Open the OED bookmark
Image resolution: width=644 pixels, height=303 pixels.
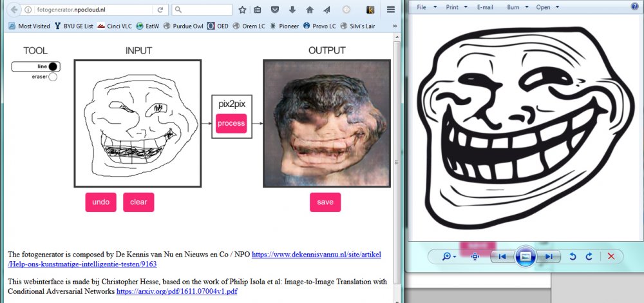[x=218, y=26]
